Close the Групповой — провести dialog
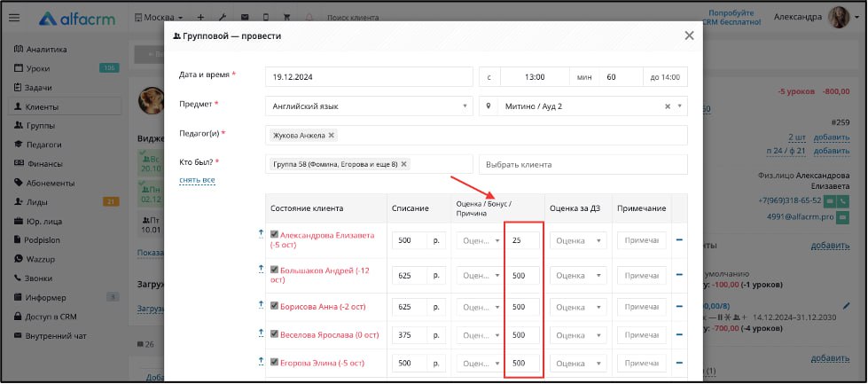868x384 pixels. [x=689, y=35]
